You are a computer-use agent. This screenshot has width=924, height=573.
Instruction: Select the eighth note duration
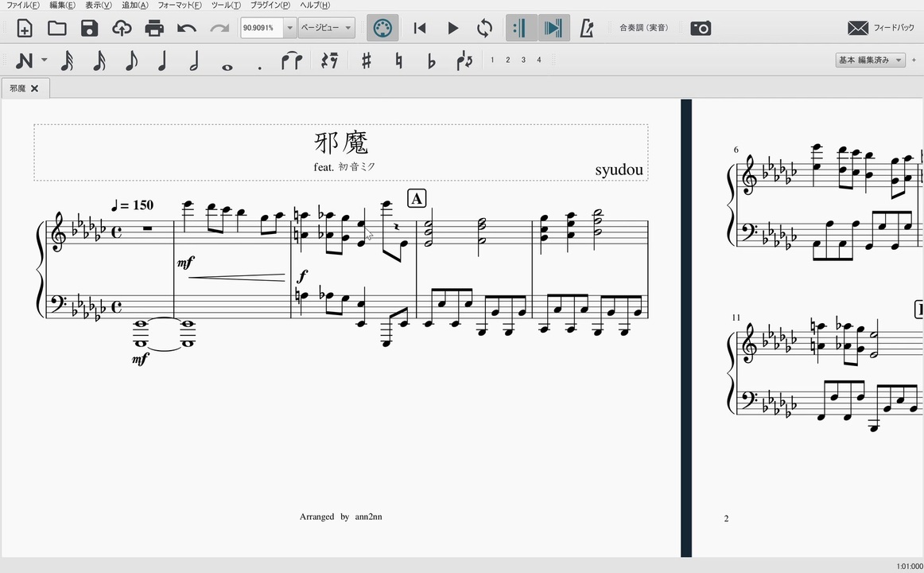(131, 60)
